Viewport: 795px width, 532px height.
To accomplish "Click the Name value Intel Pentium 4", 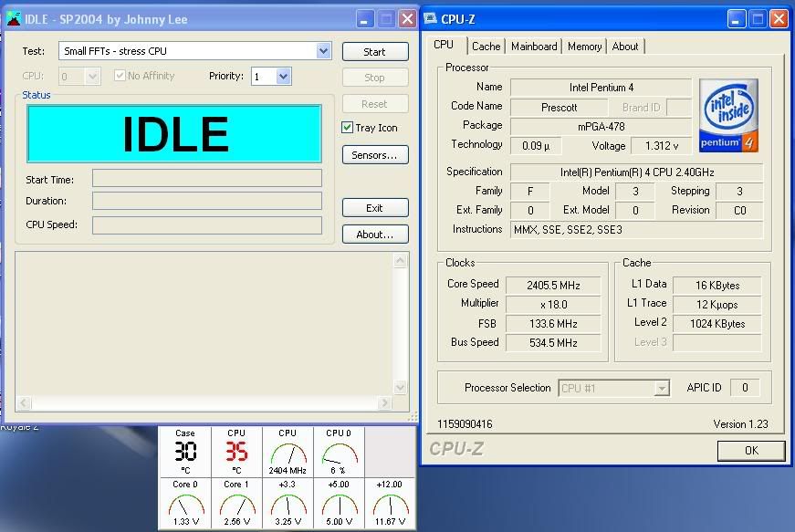I will tap(601, 88).
